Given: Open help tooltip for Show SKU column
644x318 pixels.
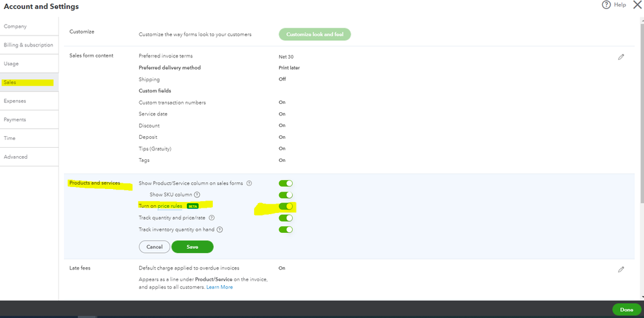Looking at the screenshot, I should (197, 195).
